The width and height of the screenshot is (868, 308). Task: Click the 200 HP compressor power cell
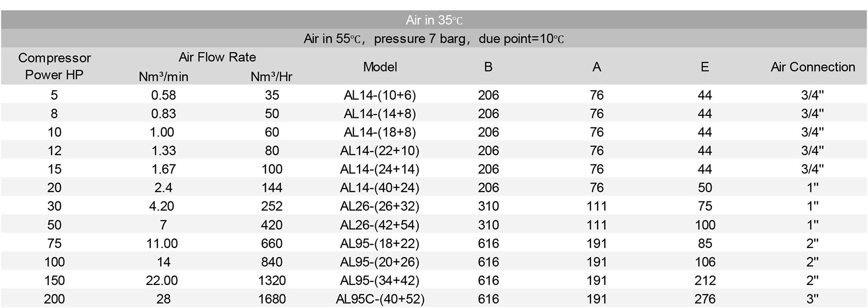[54, 299]
